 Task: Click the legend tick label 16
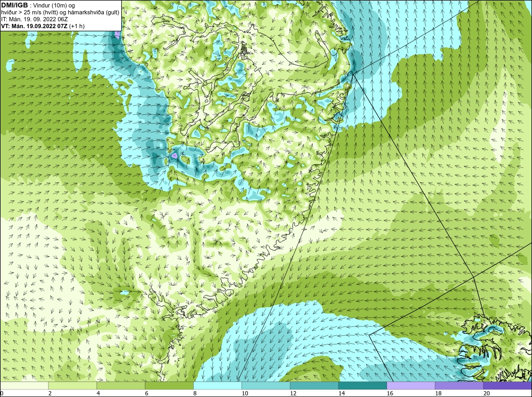click(x=390, y=393)
